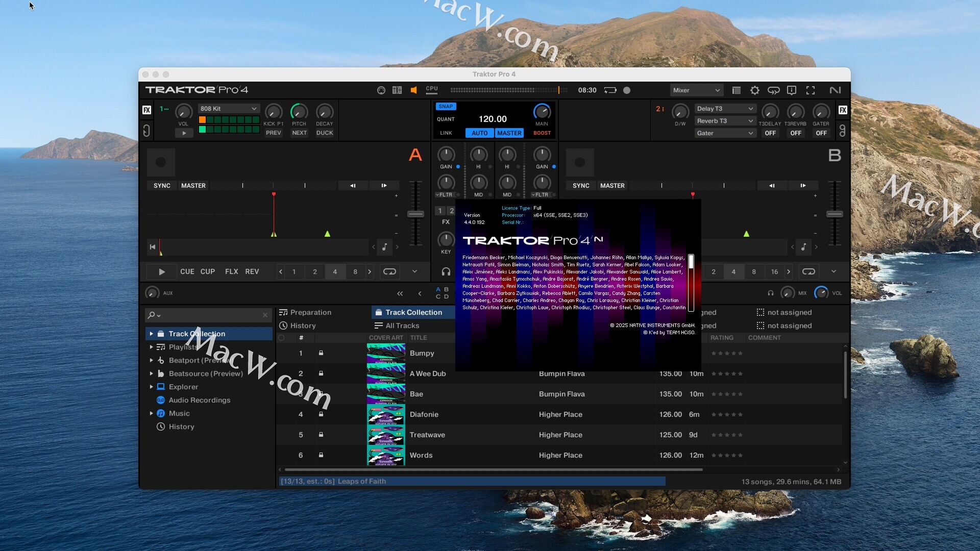The height and width of the screenshot is (551, 980).
Task: Click Deck A loop active icon
Action: (389, 271)
